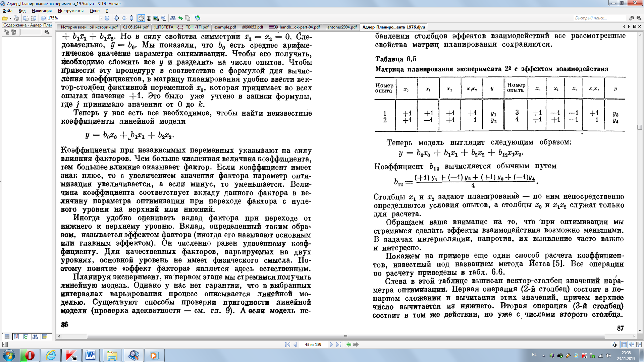Open Microsoft Word from taskbar
Image resolution: width=644 pixels, height=362 pixels.
(x=91, y=355)
